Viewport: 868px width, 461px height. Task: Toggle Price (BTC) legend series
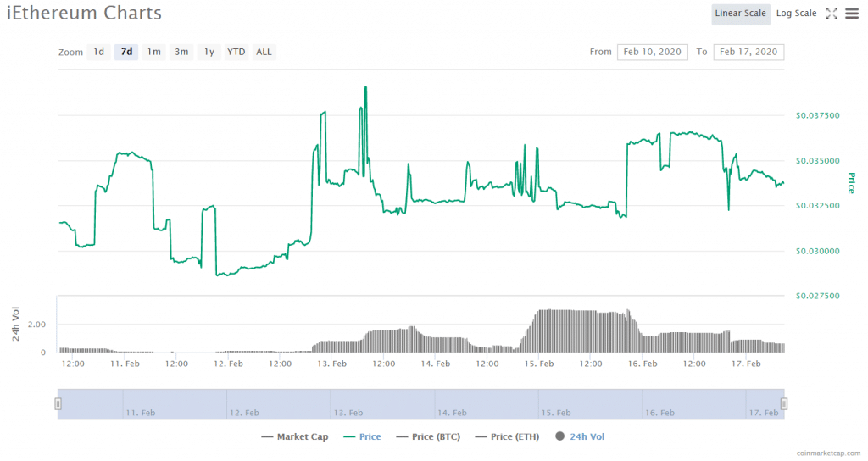(x=432, y=436)
